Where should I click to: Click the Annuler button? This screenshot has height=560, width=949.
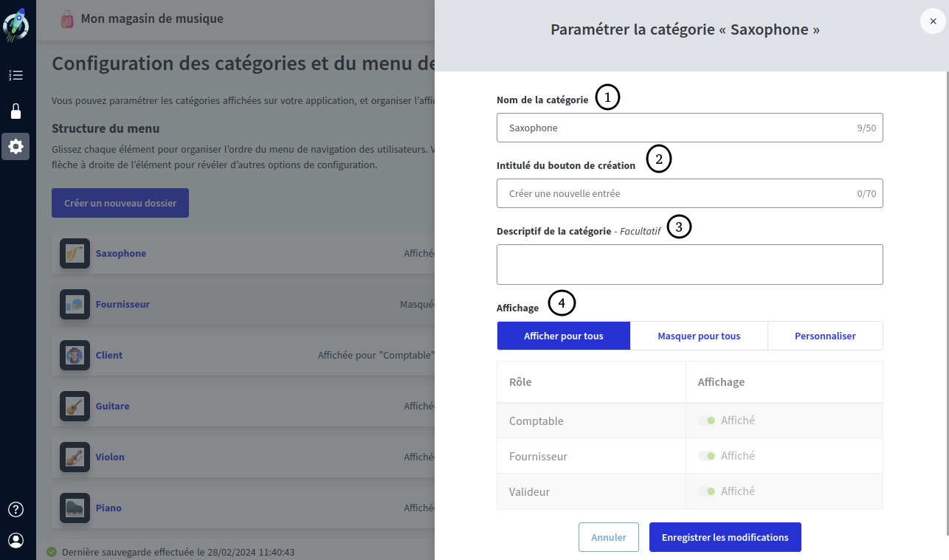[608, 537]
